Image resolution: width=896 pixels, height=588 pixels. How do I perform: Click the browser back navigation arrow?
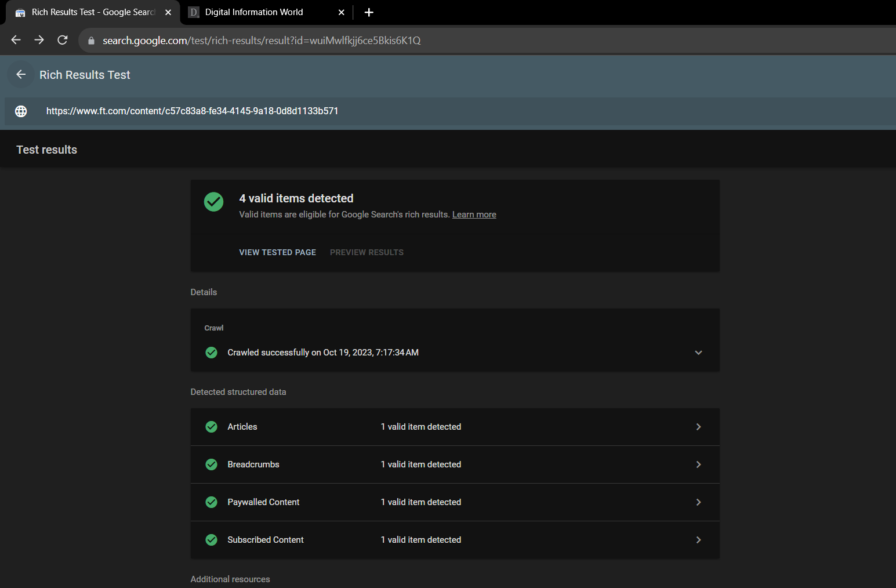click(x=16, y=40)
